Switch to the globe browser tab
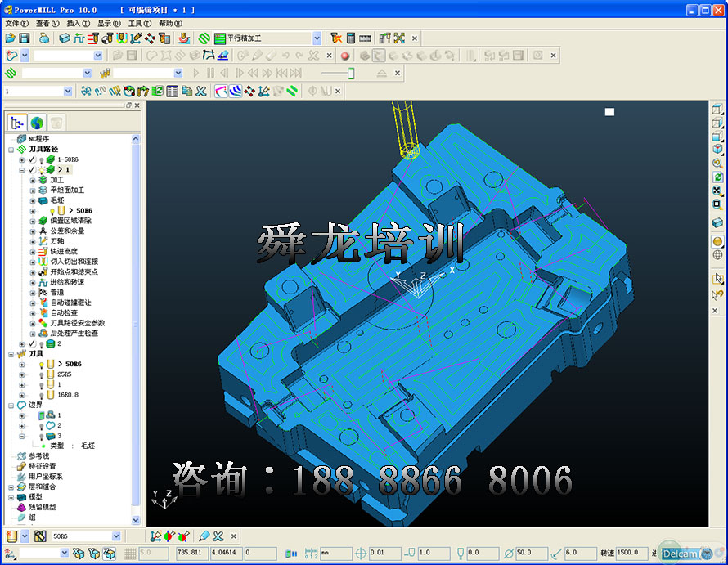Image resolution: width=728 pixels, height=565 pixels. click(x=37, y=123)
